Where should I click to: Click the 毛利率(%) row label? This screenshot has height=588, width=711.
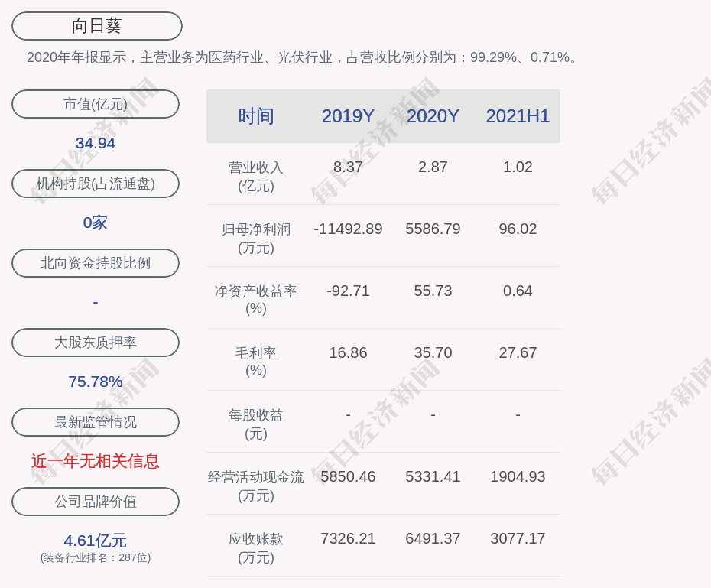click(x=256, y=362)
